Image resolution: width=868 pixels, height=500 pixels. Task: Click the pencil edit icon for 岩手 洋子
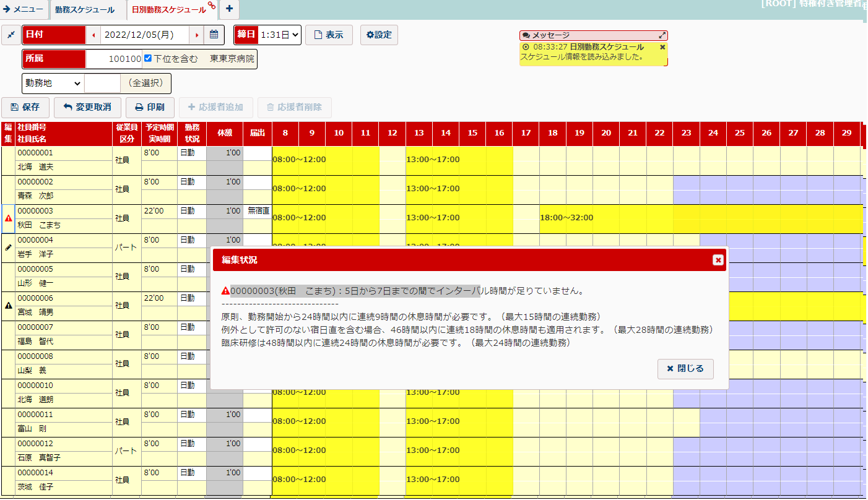[9, 248]
